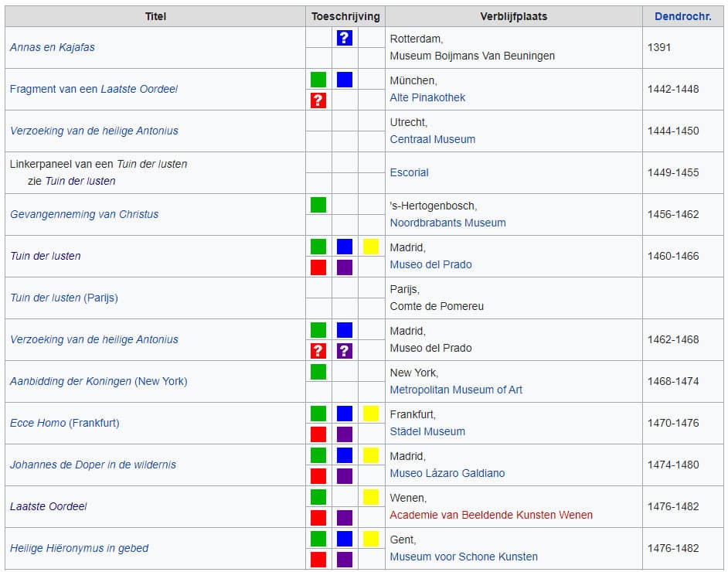The height and width of the screenshot is (572, 728).
Task: Follow the Centraal Museum link
Action: coord(432,139)
